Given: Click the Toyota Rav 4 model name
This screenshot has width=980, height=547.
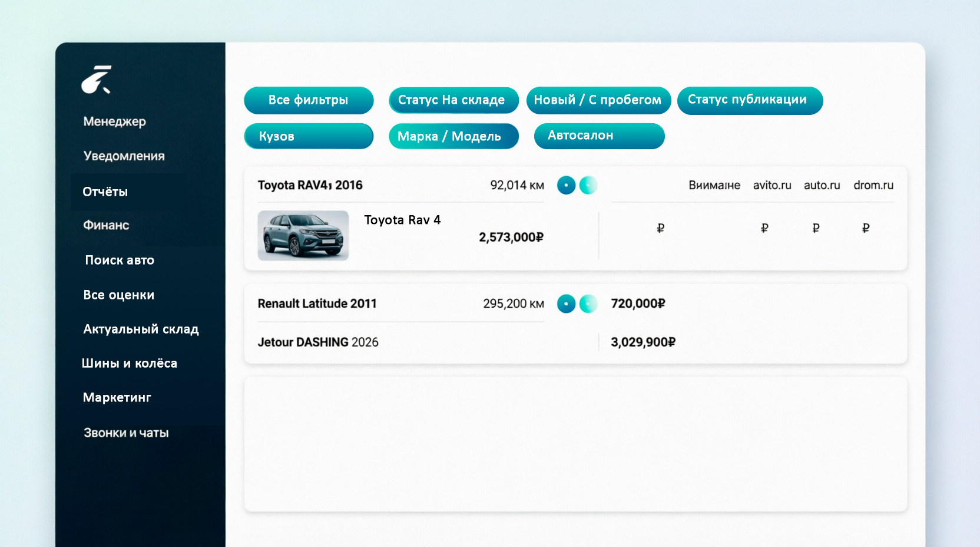Looking at the screenshot, I should [x=402, y=220].
